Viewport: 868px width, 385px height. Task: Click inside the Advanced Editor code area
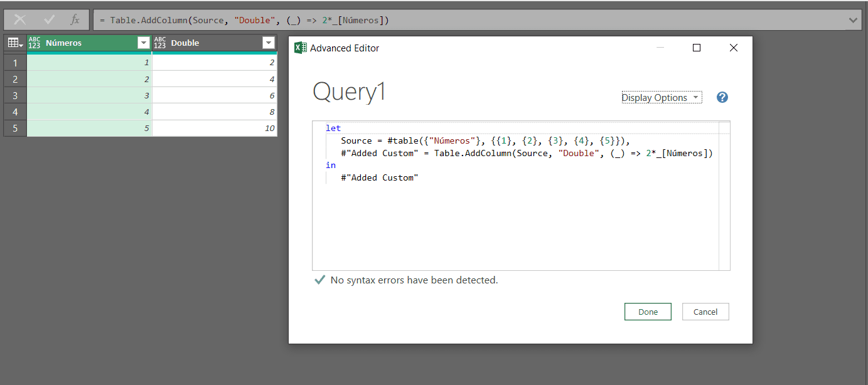pyautogui.click(x=502, y=207)
